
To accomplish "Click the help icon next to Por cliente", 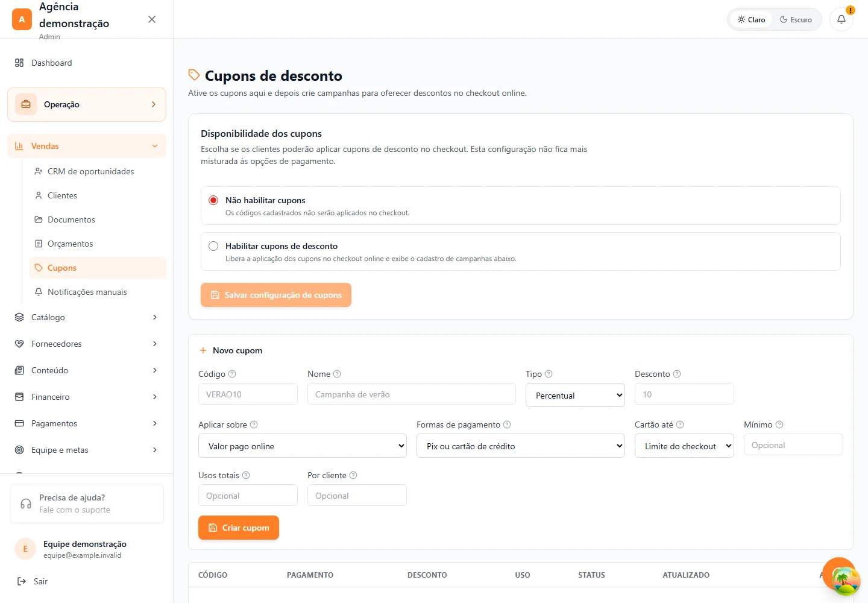I will [x=353, y=475].
